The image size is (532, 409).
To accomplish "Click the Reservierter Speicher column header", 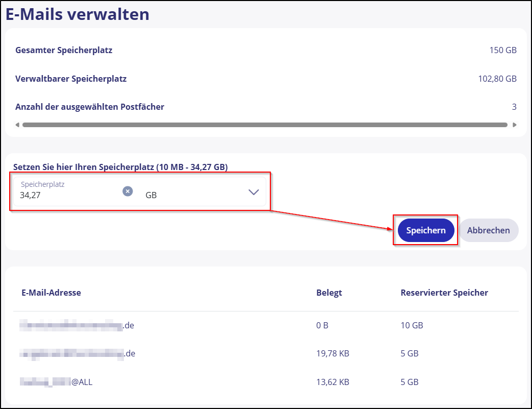I will [444, 293].
